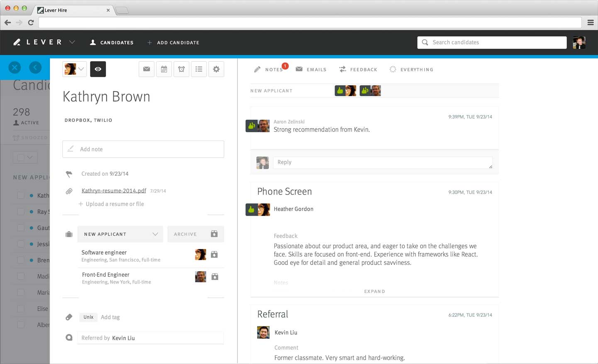Open the New Applicant stage dropdown
598x364 pixels.
pyautogui.click(x=120, y=234)
